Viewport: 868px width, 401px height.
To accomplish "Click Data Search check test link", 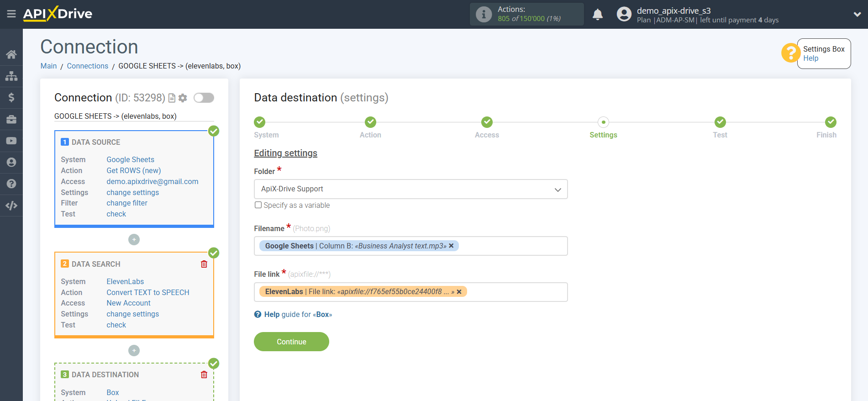I will pyautogui.click(x=116, y=325).
